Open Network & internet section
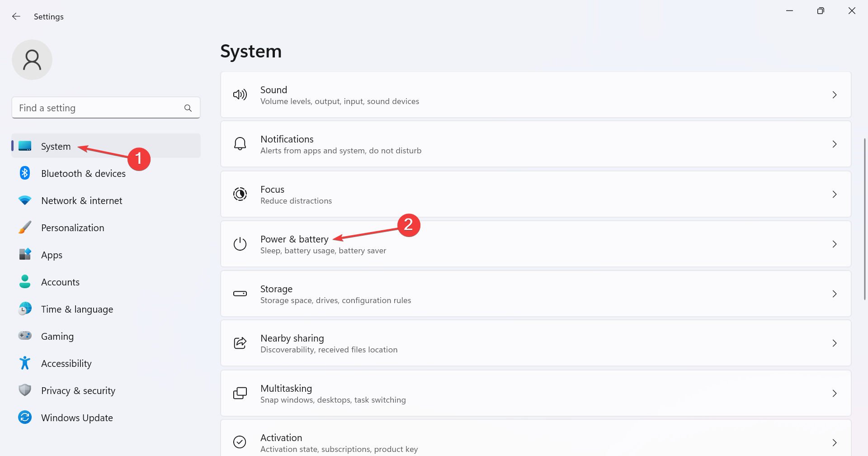The image size is (868, 456). click(81, 201)
